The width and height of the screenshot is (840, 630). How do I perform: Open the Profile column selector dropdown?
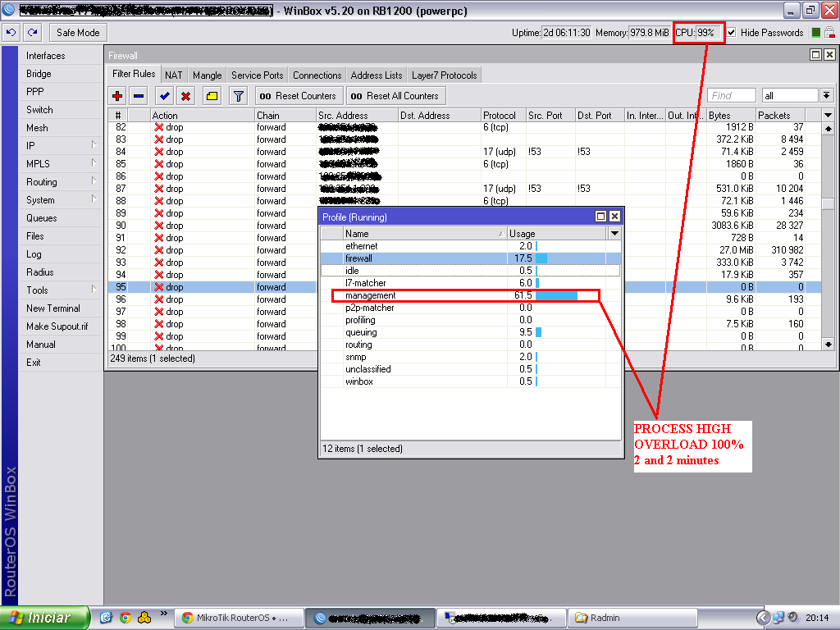(x=614, y=234)
